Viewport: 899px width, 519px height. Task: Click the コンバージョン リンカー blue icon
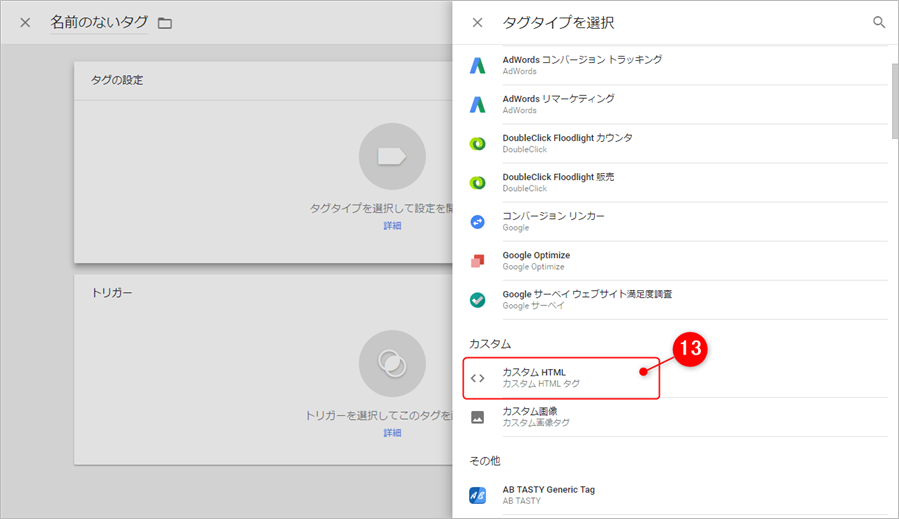(478, 222)
